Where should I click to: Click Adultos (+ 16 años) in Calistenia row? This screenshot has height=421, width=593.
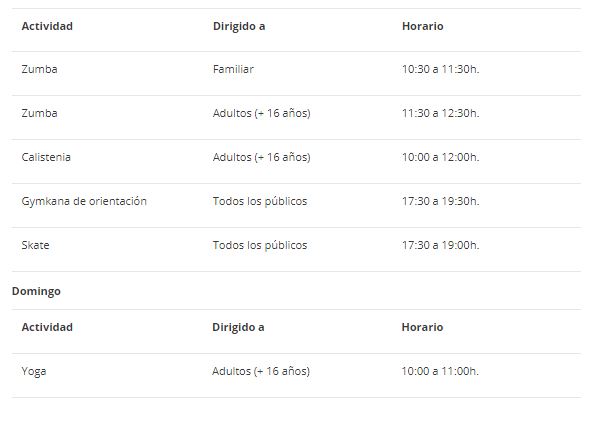(x=261, y=157)
